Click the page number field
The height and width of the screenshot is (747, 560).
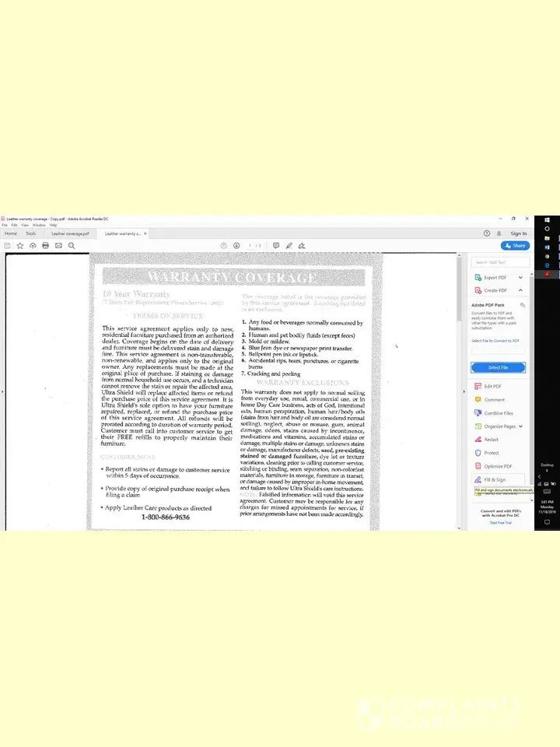(x=250, y=246)
